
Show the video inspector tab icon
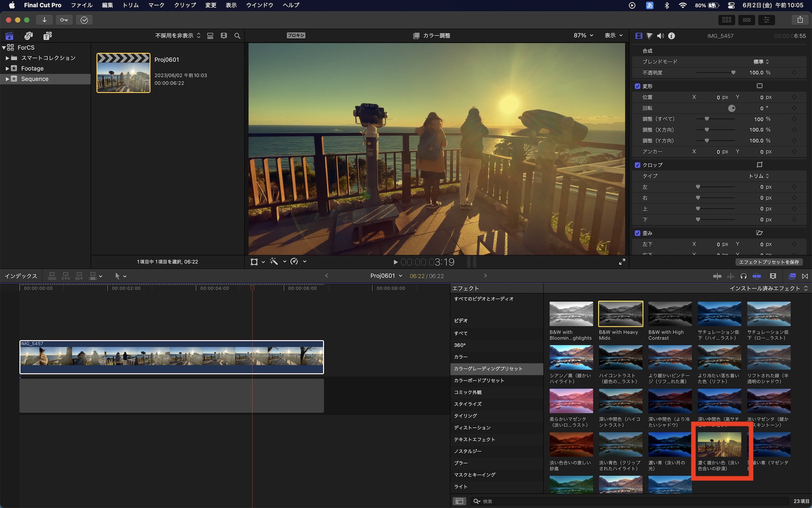pos(639,36)
